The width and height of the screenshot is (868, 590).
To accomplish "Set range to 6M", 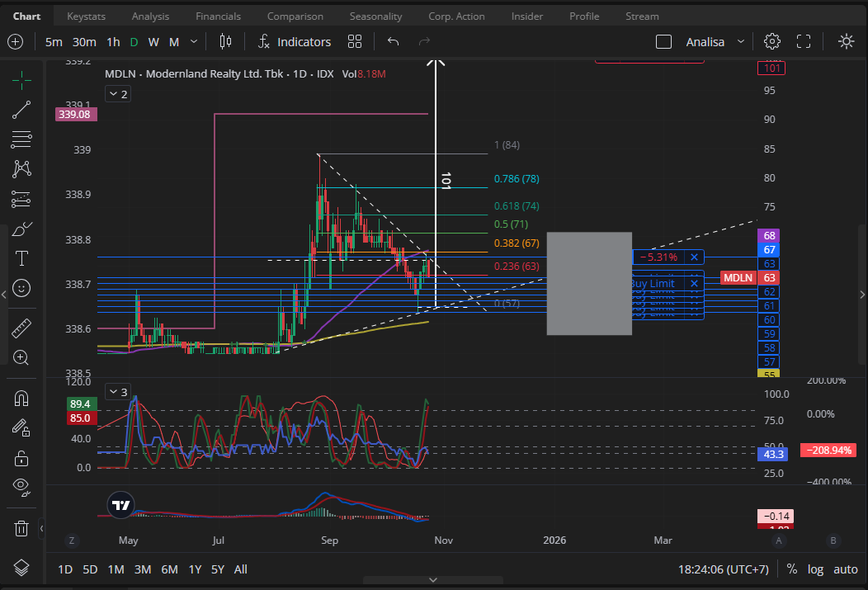I will click(x=169, y=569).
